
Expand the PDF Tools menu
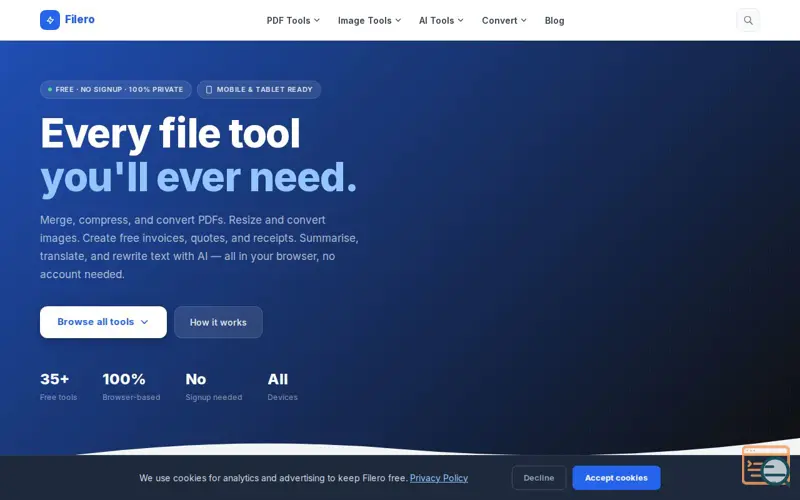(293, 20)
